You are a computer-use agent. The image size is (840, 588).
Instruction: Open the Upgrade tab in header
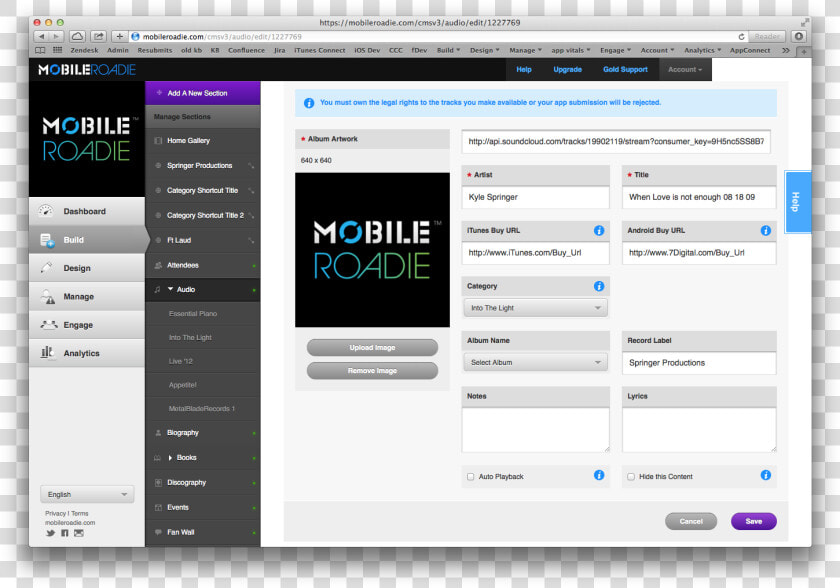coord(567,70)
